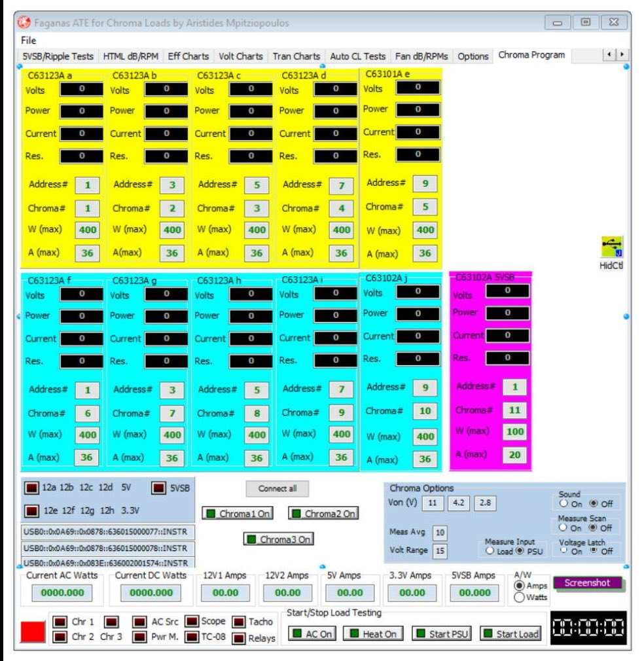Turn Voltage Latch Off

594,550
